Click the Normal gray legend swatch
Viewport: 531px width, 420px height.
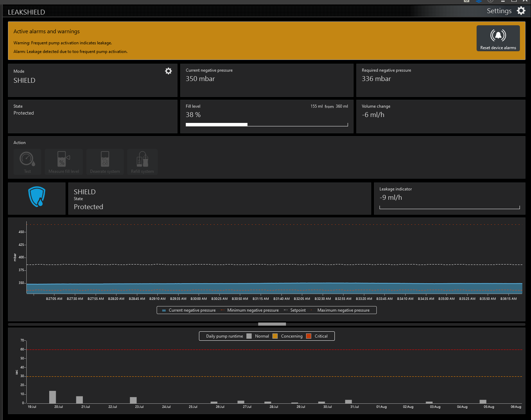(x=249, y=336)
